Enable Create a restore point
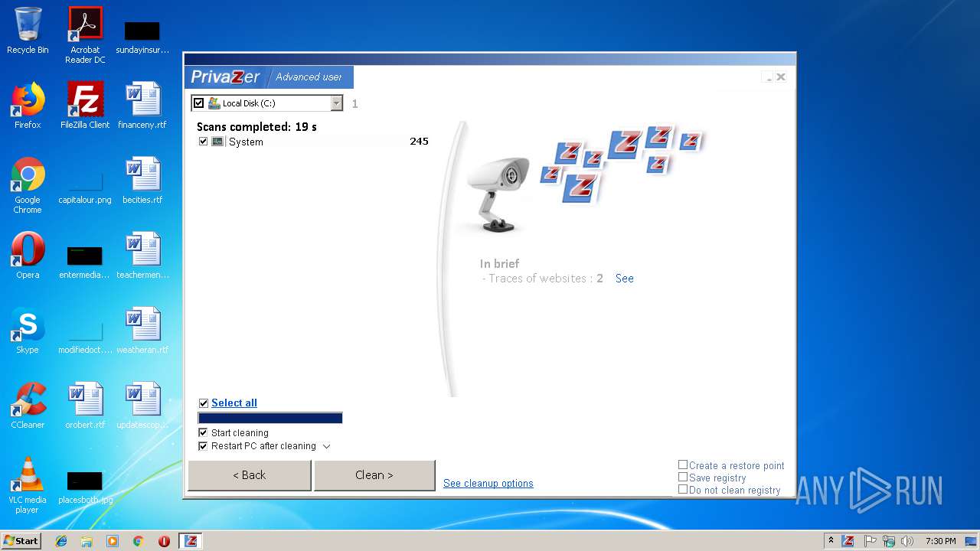 click(683, 465)
